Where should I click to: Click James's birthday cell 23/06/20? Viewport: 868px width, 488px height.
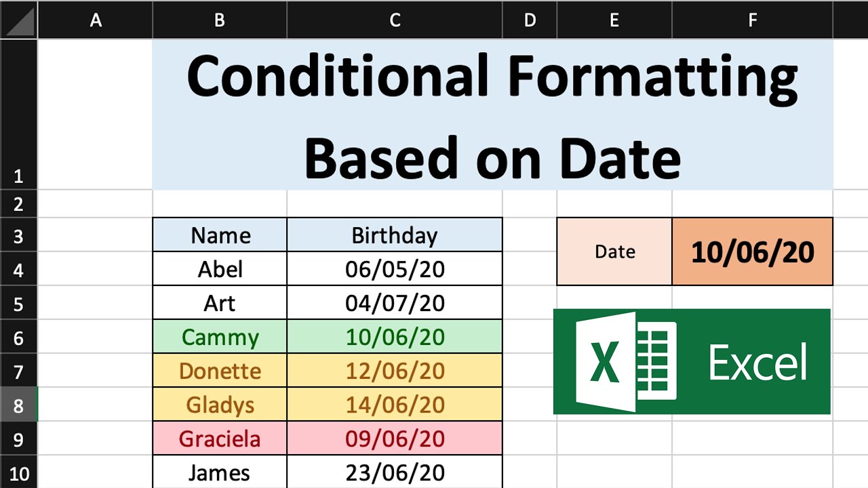(394, 472)
